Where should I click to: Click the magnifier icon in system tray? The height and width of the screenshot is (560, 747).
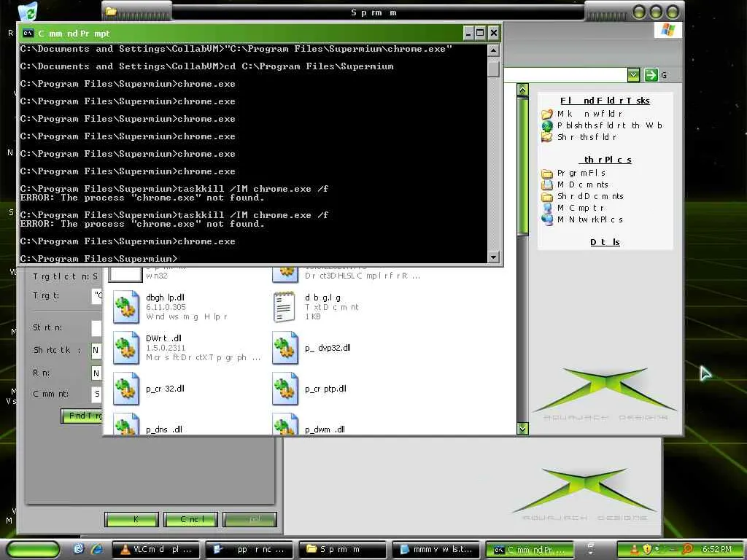[686, 549]
